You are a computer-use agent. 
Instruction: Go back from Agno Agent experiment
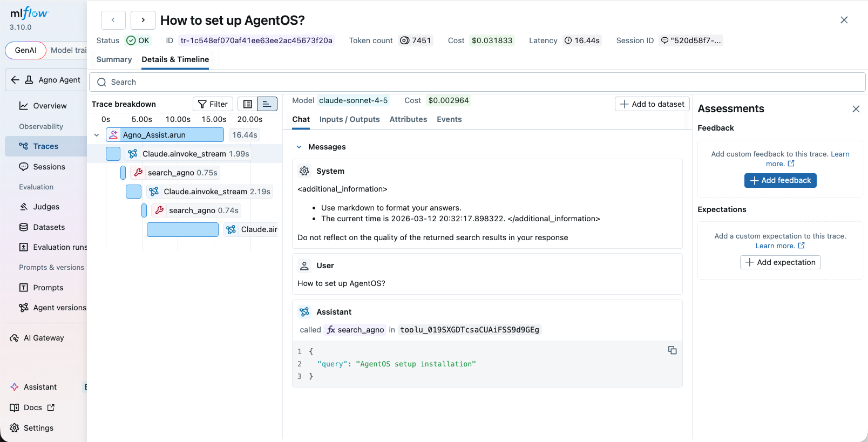tap(15, 80)
